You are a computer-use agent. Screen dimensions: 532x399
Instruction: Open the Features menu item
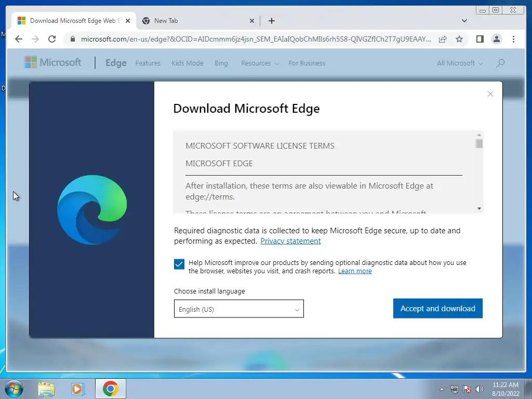[148, 63]
